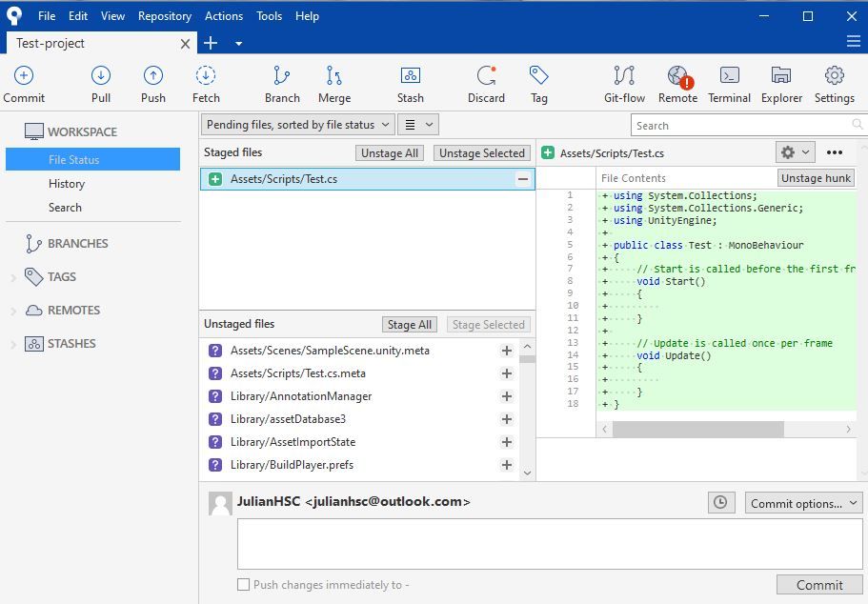
Task: Expand the TAGS section
Action: click(x=13, y=277)
